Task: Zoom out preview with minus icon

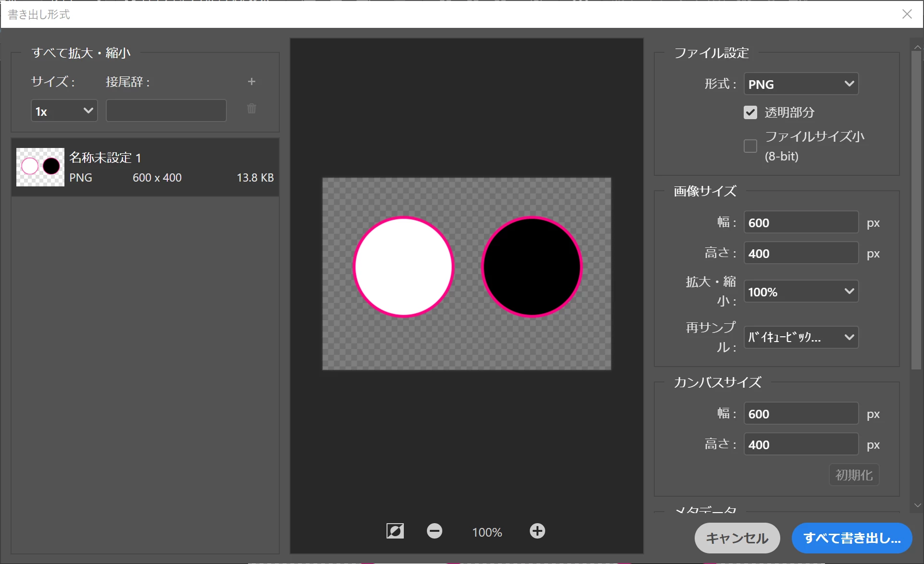Action: [x=434, y=531]
